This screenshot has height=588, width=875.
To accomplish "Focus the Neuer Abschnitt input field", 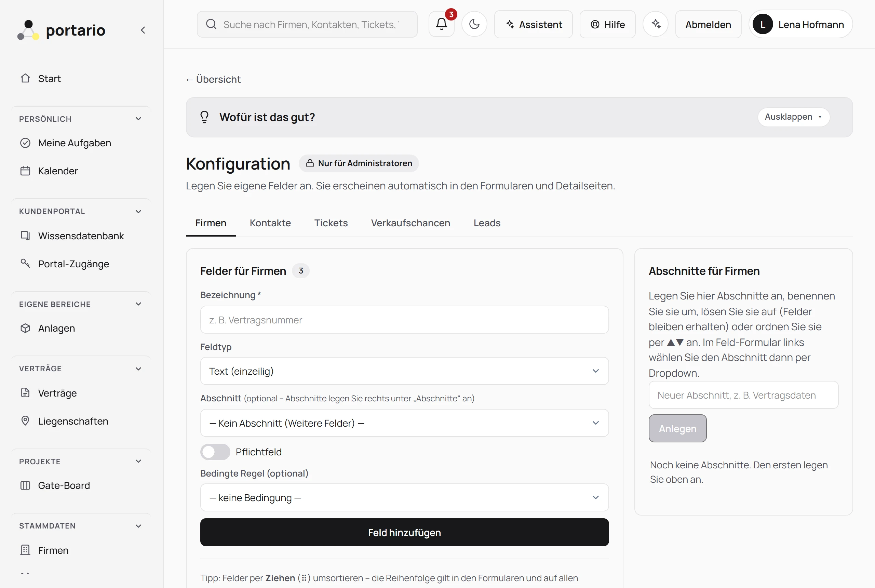I will [743, 395].
